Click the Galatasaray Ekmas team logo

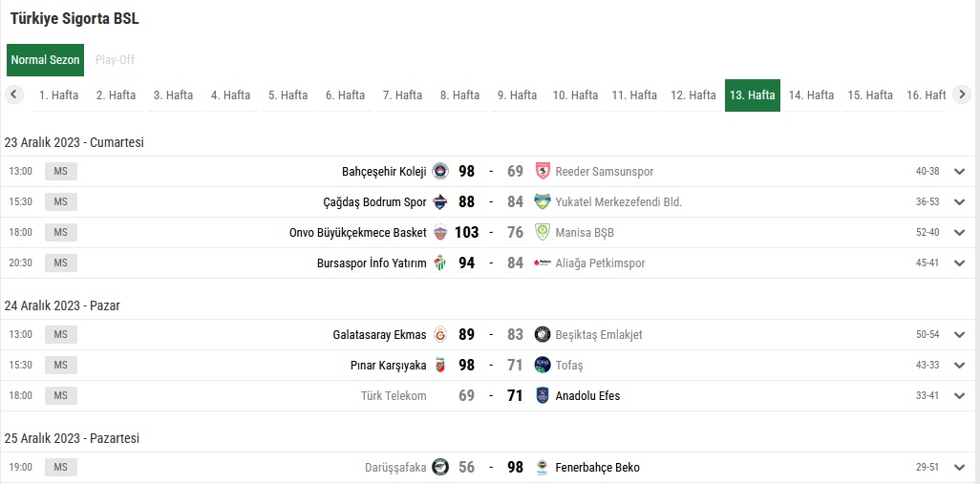point(439,335)
